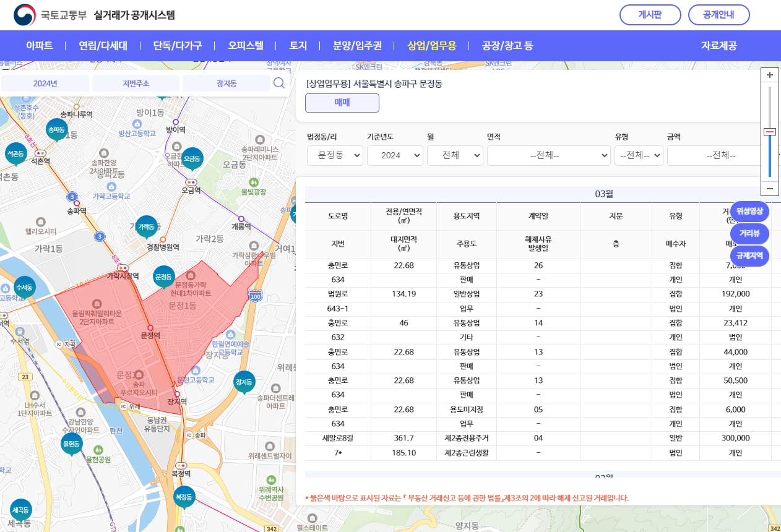The image size is (781, 532).
Task: Click the 문정동 map pin marker
Action: (164, 277)
